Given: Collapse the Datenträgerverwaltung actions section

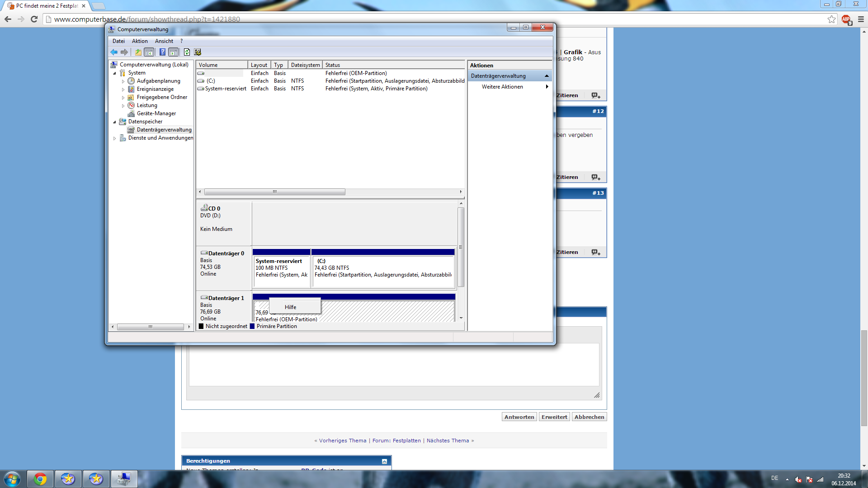Looking at the screenshot, I should 547,76.
